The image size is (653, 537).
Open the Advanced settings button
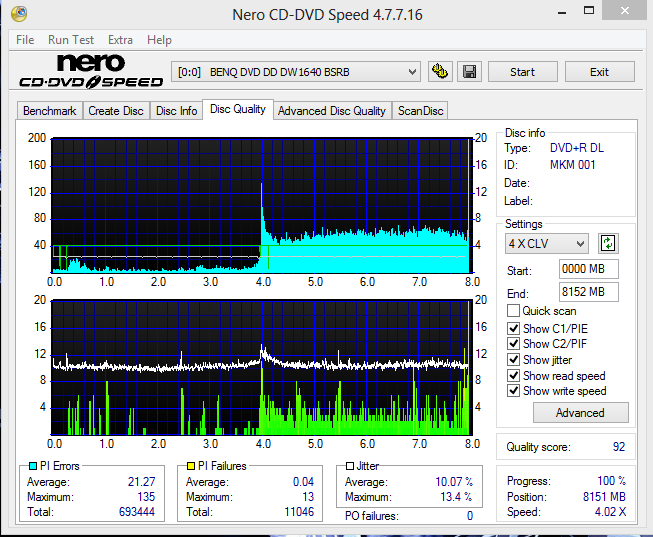pos(580,413)
